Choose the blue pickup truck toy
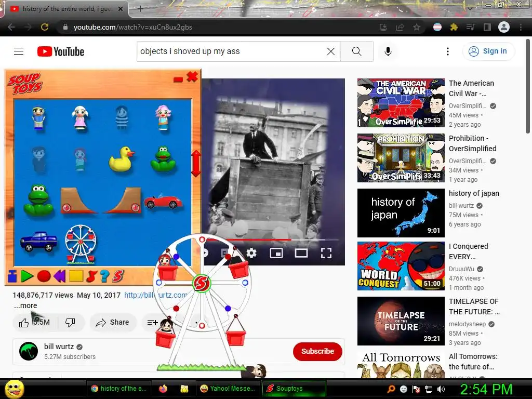The height and width of the screenshot is (399, 532). [38, 241]
